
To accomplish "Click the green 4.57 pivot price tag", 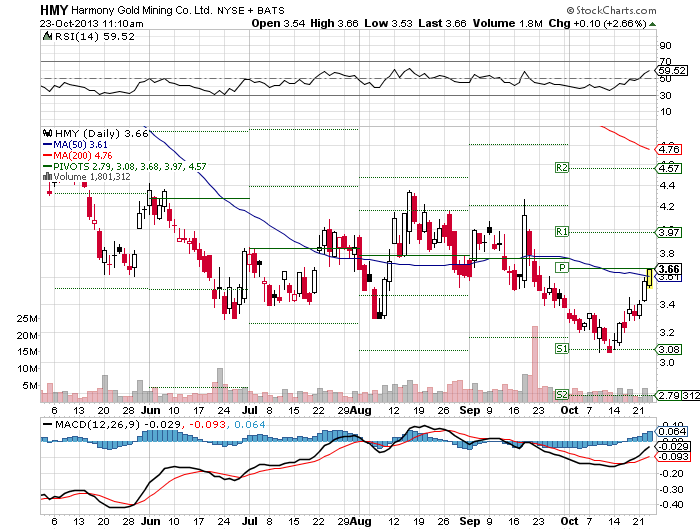I will (x=669, y=168).
